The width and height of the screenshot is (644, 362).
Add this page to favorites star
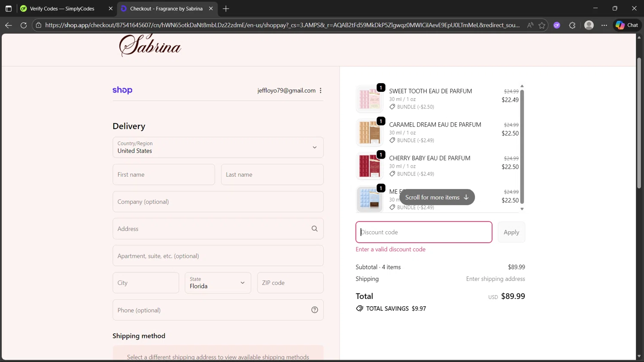click(x=542, y=25)
